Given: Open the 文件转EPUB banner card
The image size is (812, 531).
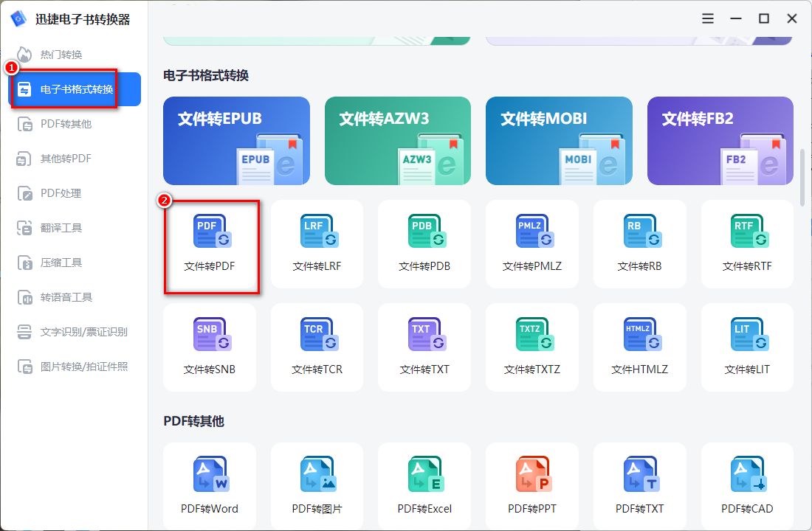Looking at the screenshot, I should point(236,140).
